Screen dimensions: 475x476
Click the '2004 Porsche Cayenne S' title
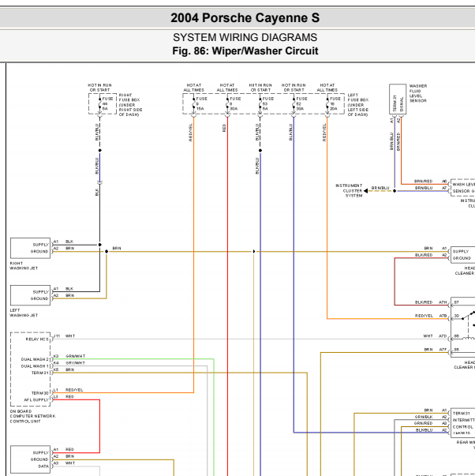pyautogui.click(x=245, y=18)
